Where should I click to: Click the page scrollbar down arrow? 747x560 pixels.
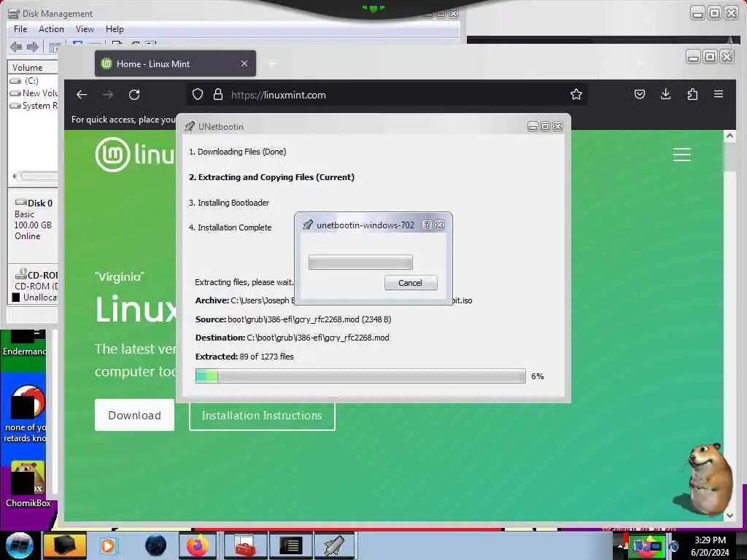point(729,515)
